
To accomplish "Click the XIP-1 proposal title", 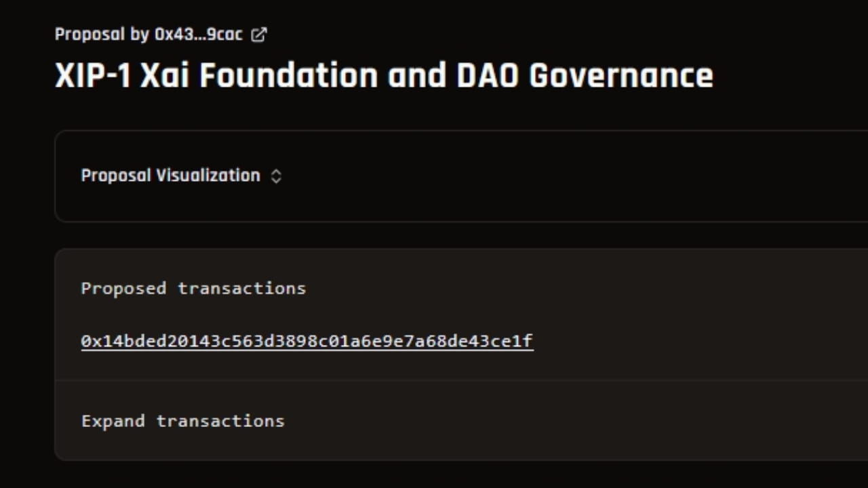I will point(384,75).
